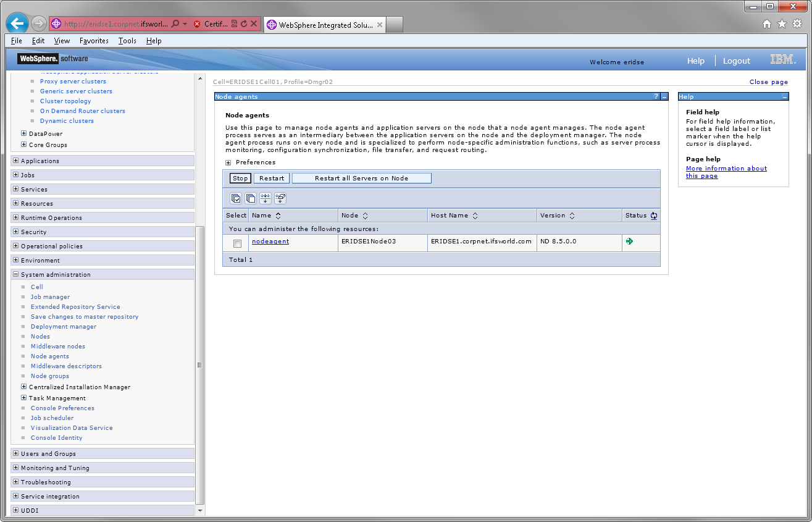812x522 pixels.
Task: Open the Favorites menu
Action: (x=94, y=41)
